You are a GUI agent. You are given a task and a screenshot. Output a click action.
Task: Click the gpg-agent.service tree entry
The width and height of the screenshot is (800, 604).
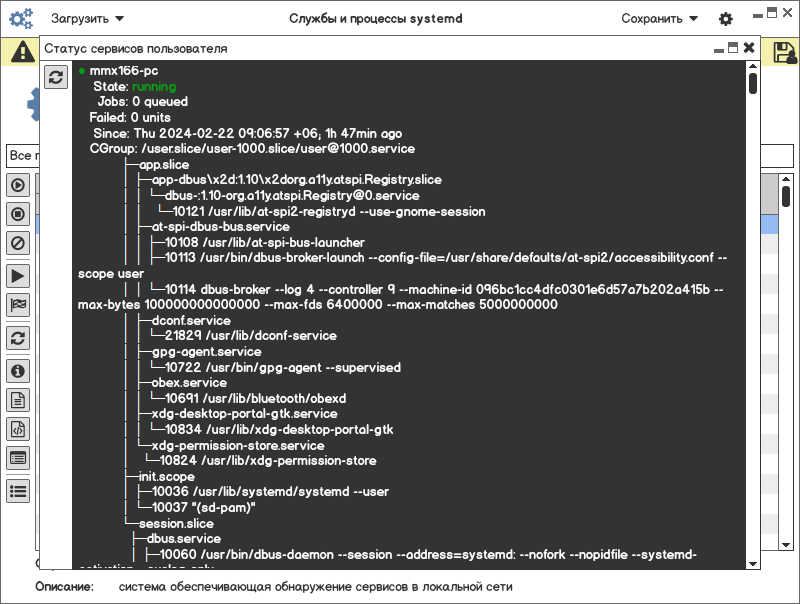[x=206, y=351]
